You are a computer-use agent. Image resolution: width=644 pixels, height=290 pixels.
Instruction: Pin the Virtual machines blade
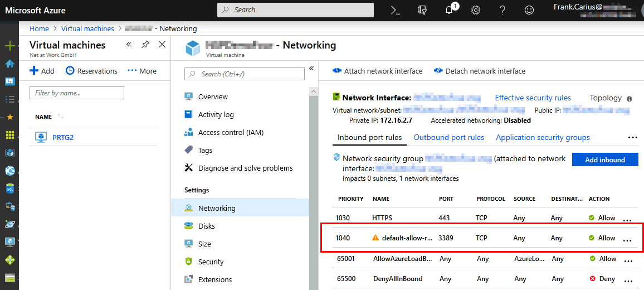(x=145, y=45)
